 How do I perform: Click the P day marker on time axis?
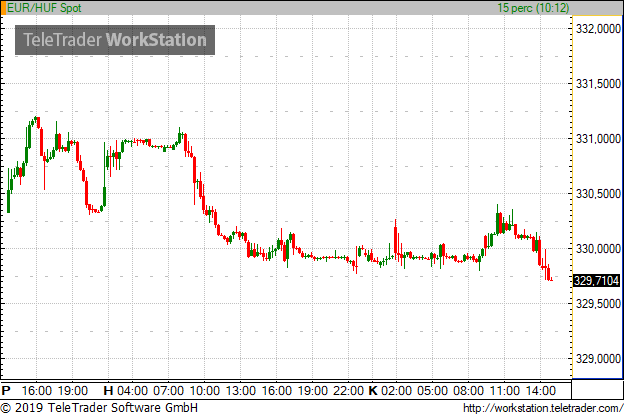(6, 391)
